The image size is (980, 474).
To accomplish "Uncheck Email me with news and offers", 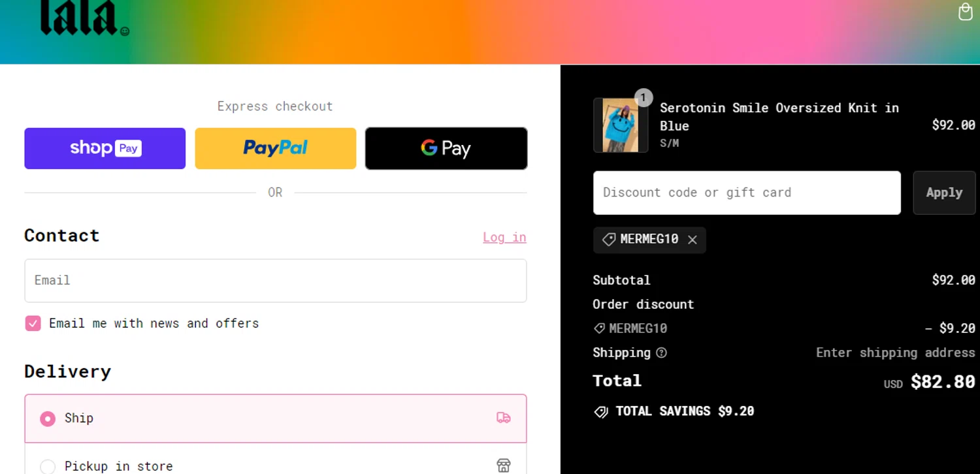I will [x=33, y=323].
